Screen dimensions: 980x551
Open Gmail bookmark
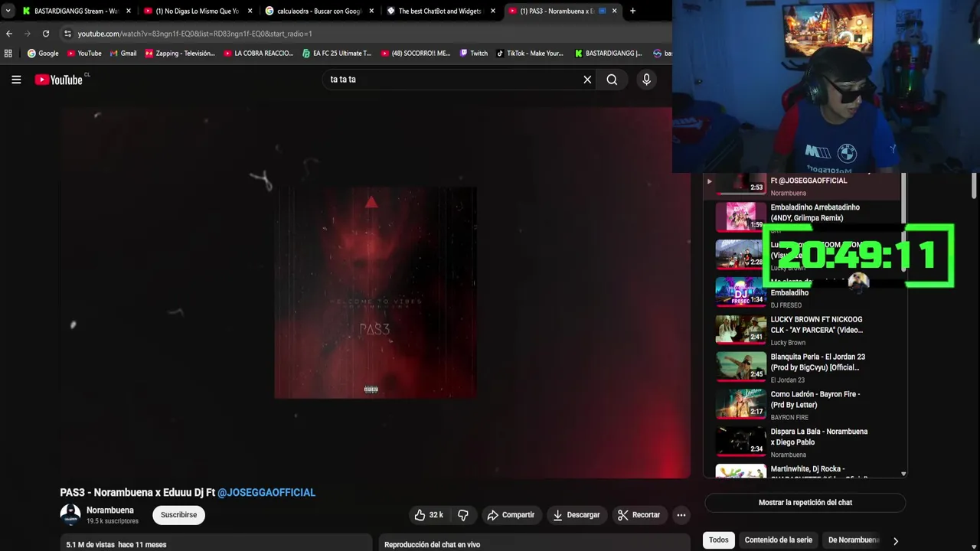[x=123, y=54]
